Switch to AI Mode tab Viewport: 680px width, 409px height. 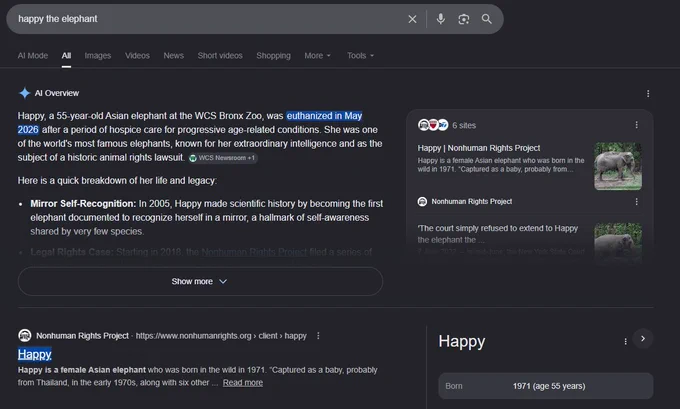click(33, 56)
